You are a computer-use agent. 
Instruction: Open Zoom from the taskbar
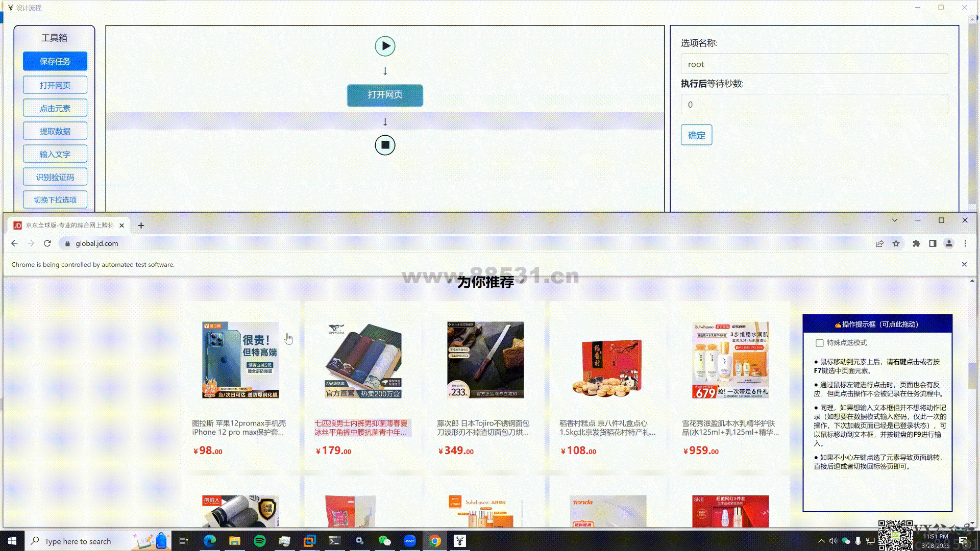(409, 541)
